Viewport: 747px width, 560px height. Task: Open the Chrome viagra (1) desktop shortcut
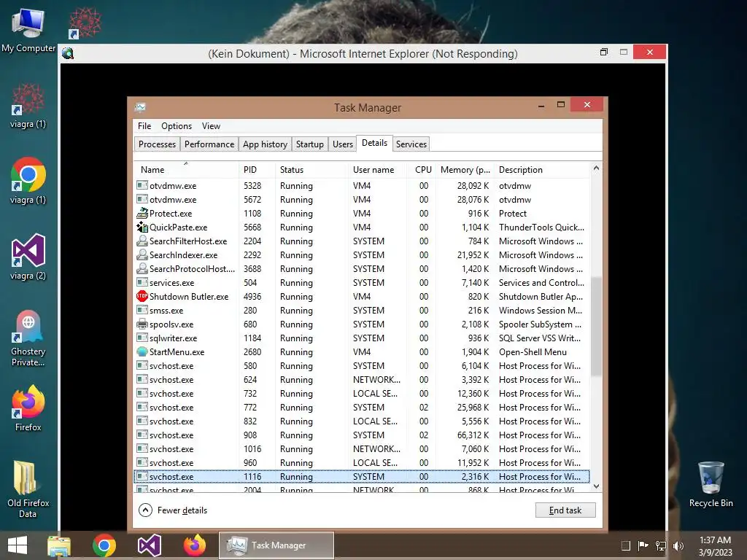[x=28, y=182]
